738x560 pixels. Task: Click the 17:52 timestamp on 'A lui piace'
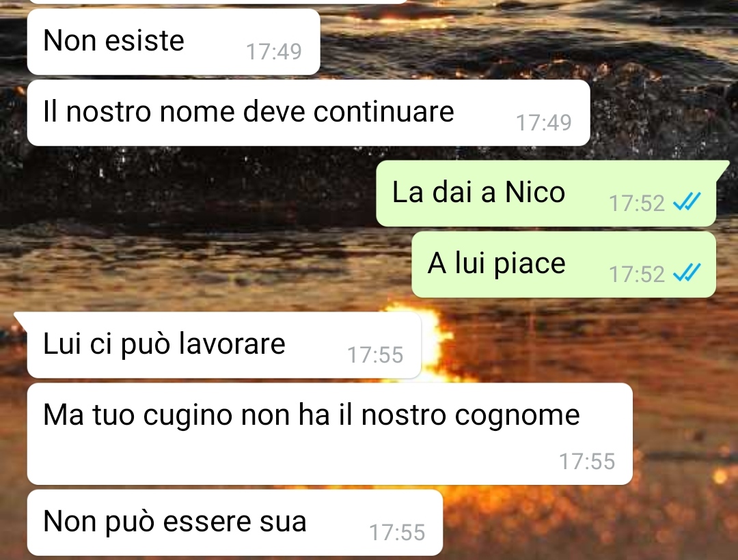tap(637, 275)
